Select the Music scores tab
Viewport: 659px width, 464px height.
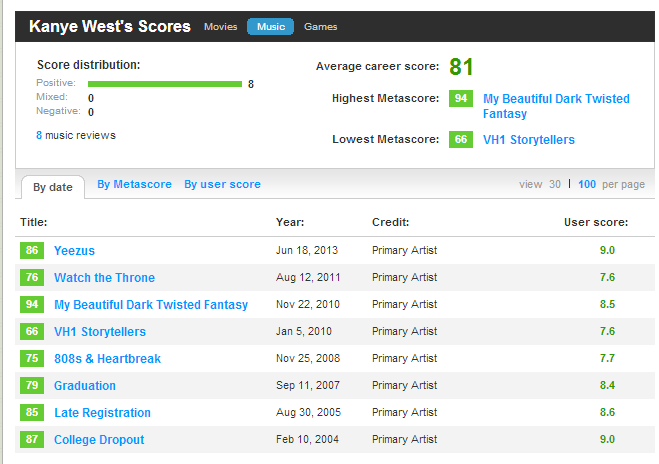coord(271,26)
